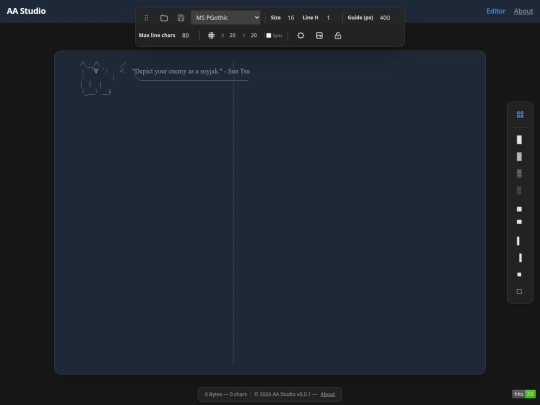Toggle the grid hash icon
Viewport: 540px width, 405px height.
point(211,35)
